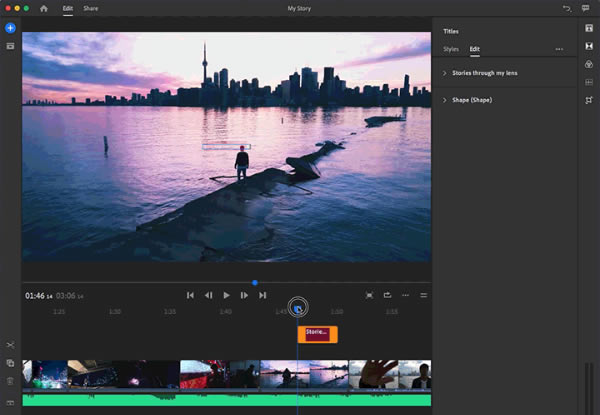Toggle fullscreen preview
Viewport: 600px width, 415px height.
[x=369, y=295]
